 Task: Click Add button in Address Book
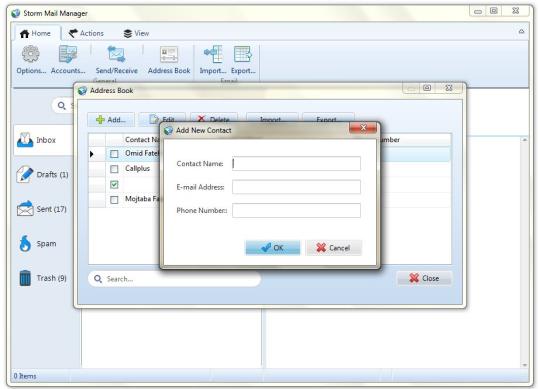click(x=111, y=119)
